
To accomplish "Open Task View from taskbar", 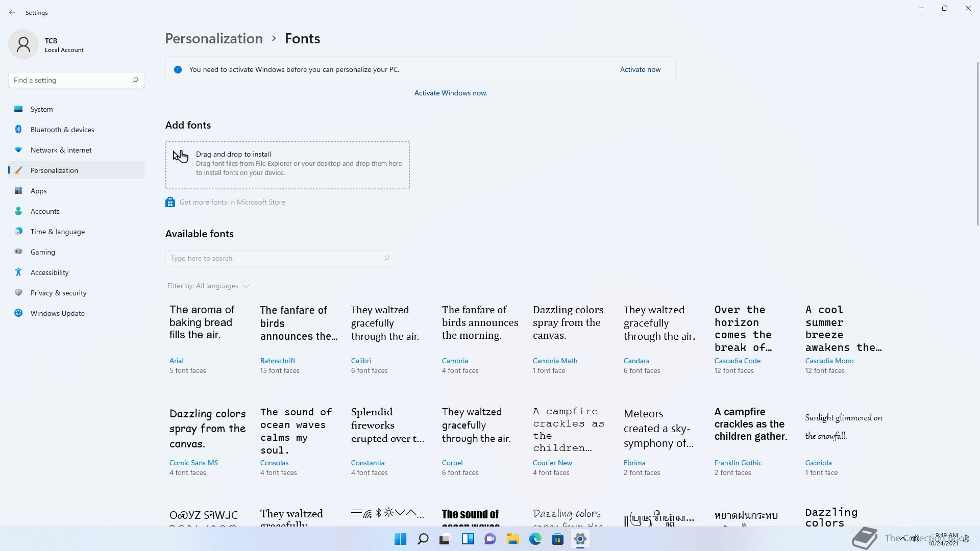I will coord(446,539).
